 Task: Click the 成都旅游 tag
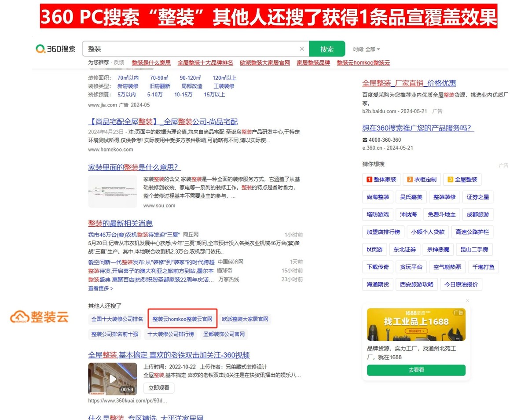pyautogui.click(x=478, y=214)
